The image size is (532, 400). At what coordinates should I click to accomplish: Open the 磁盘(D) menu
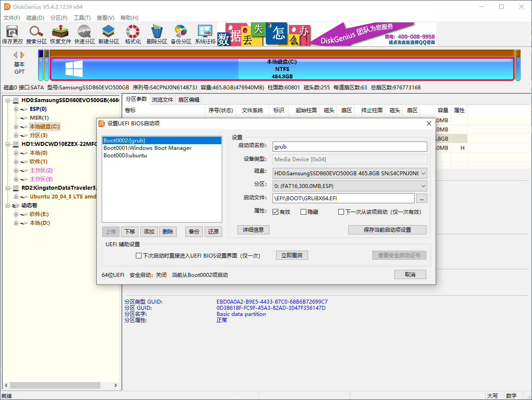click(x=35, y=18)
